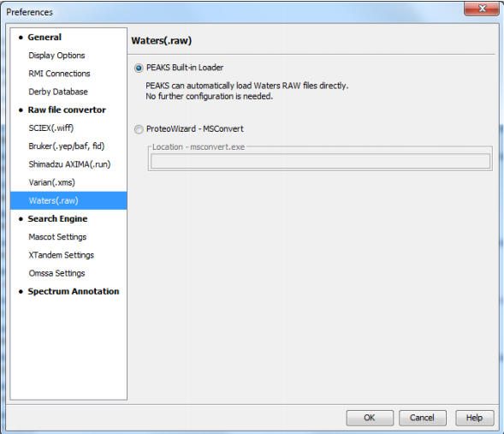Confirm preferences with OK button
Image resolution: width=504 pixels, height=434 pixels.
click(370, 418)
